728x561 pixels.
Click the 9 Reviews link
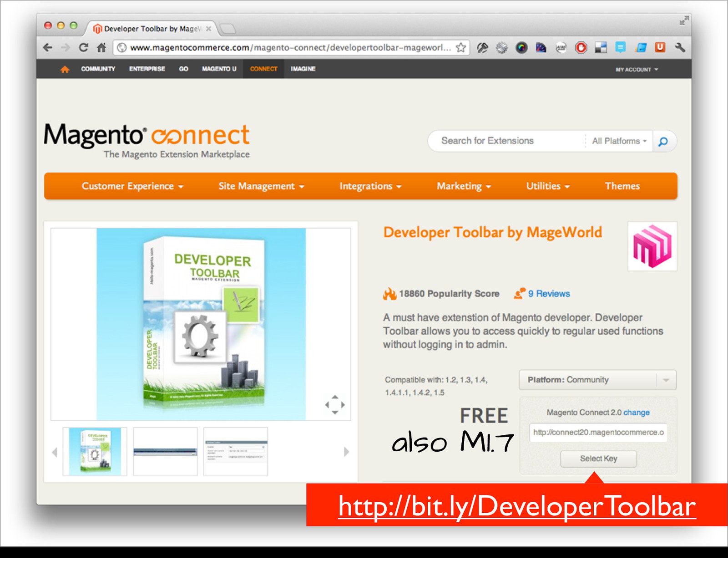(x=549, y=294)
